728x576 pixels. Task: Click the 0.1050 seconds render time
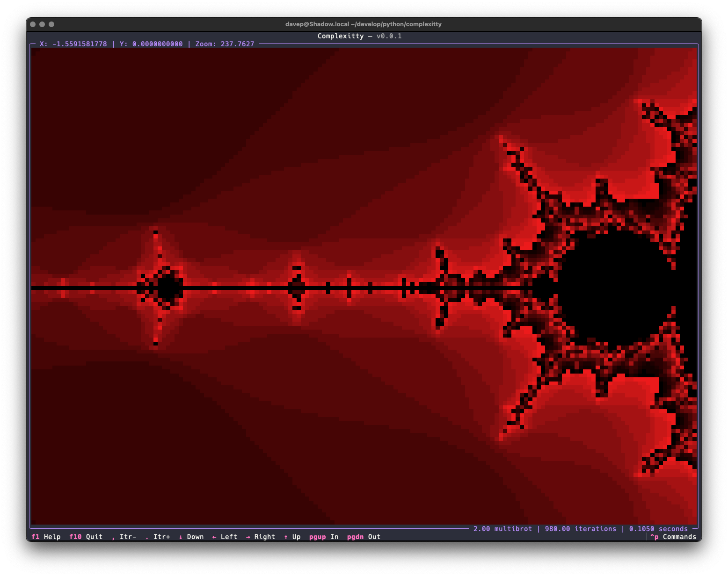(x=658, y=529)
